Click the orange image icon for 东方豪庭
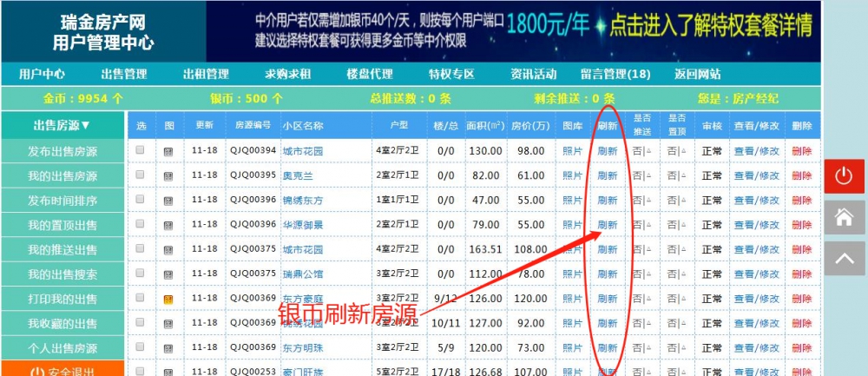This screenshot has height=376, width=868. pyautogui.click(x=169, y=299)
